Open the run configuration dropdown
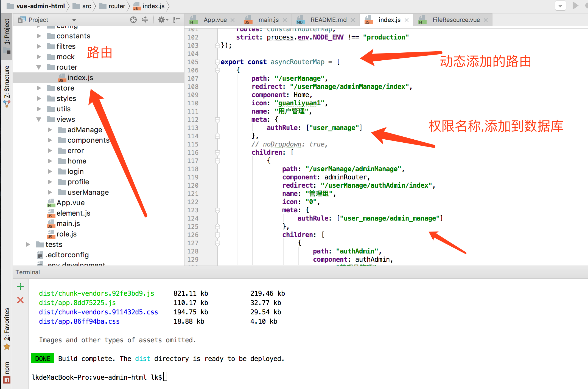Image resolution: width=588 pixels, height=389 pixels. [560, 5]
